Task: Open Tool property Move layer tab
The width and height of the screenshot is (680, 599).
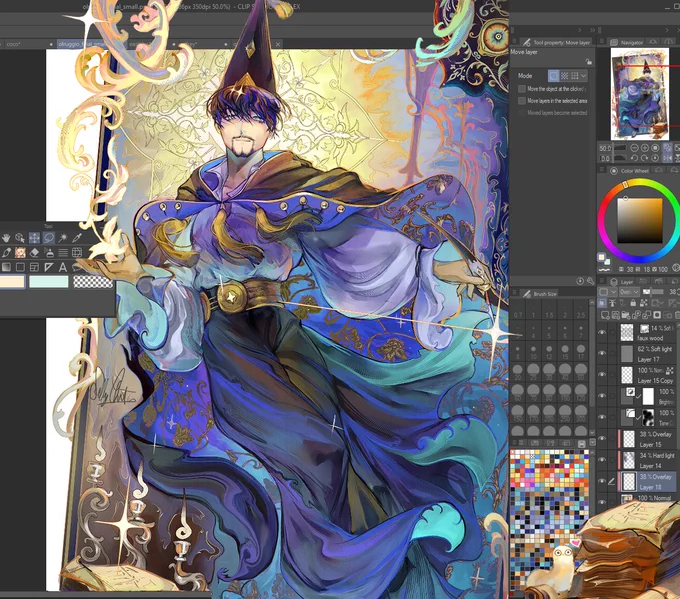Action: pyautogui.click(x=556, y=42)
